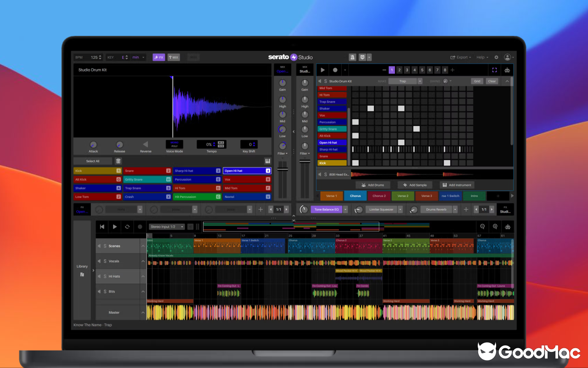Click the fullscreen sequencer view icon
Image resolution: width=588 pixels, height=368 pixels.
pos(494,69)
